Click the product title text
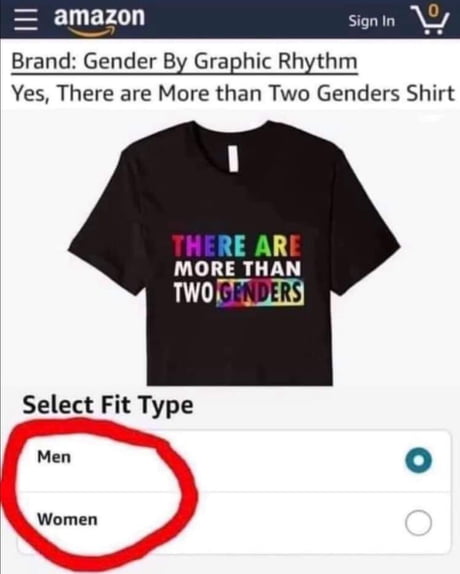 233,93
